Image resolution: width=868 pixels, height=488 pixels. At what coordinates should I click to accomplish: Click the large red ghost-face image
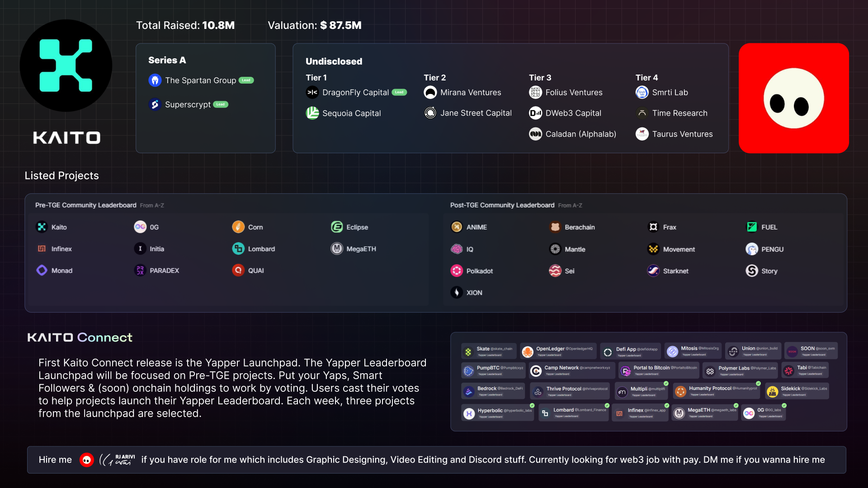tap(793, 99)
